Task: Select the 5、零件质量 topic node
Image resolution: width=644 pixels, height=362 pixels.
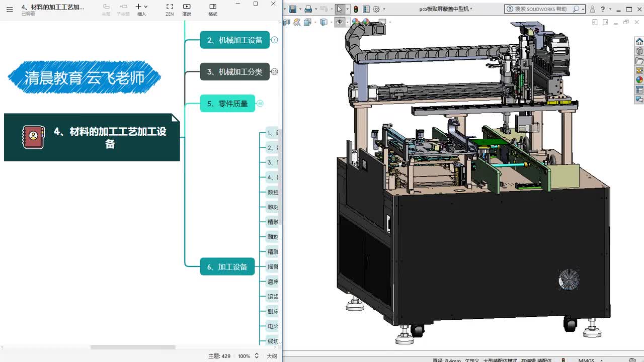Action: 227,104
